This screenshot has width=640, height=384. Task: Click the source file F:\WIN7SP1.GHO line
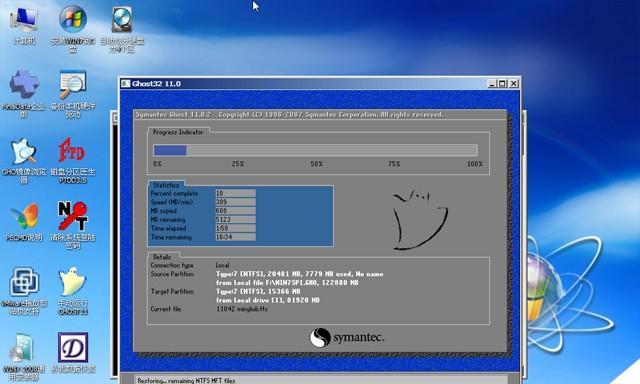coord(287,283)
